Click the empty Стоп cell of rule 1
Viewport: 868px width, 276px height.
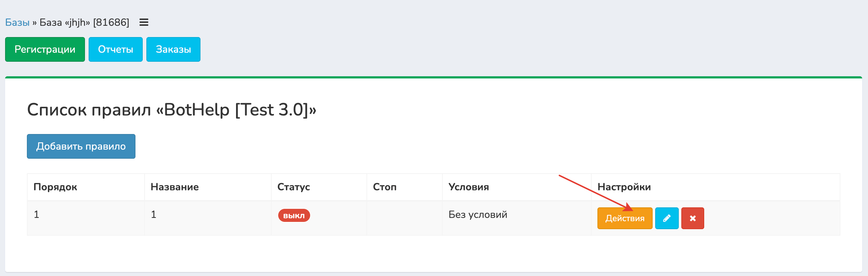404,218
